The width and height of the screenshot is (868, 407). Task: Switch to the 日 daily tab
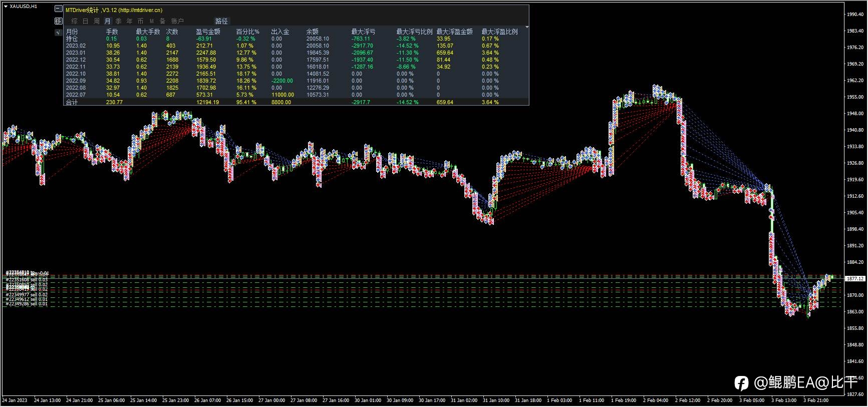pyautogui.click(x=86, y=21)
